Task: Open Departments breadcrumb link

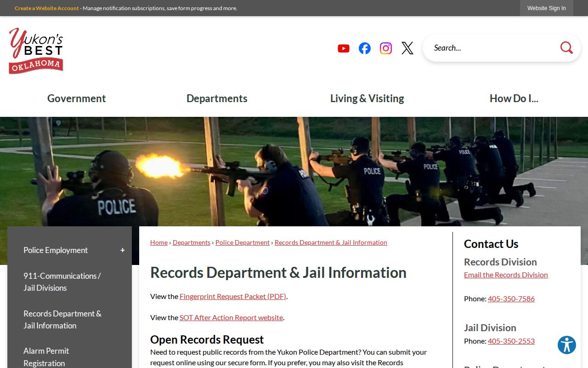Action: (192, 242)
